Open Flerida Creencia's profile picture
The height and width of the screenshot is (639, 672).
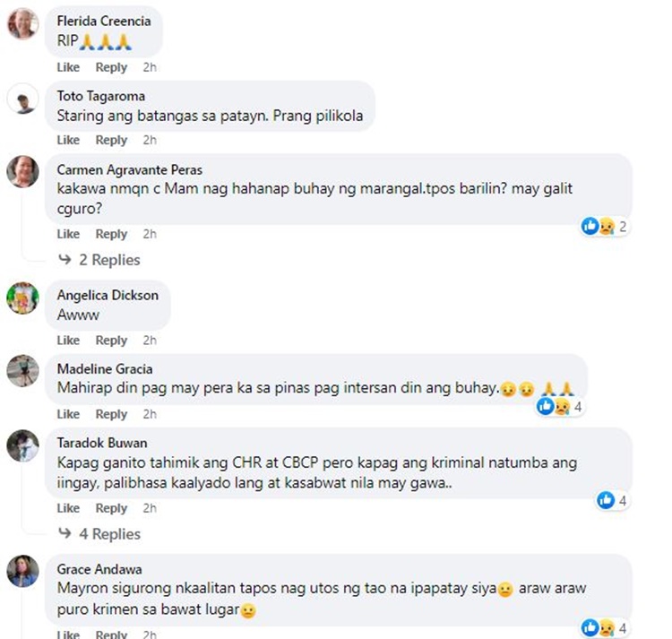[22, 24]
